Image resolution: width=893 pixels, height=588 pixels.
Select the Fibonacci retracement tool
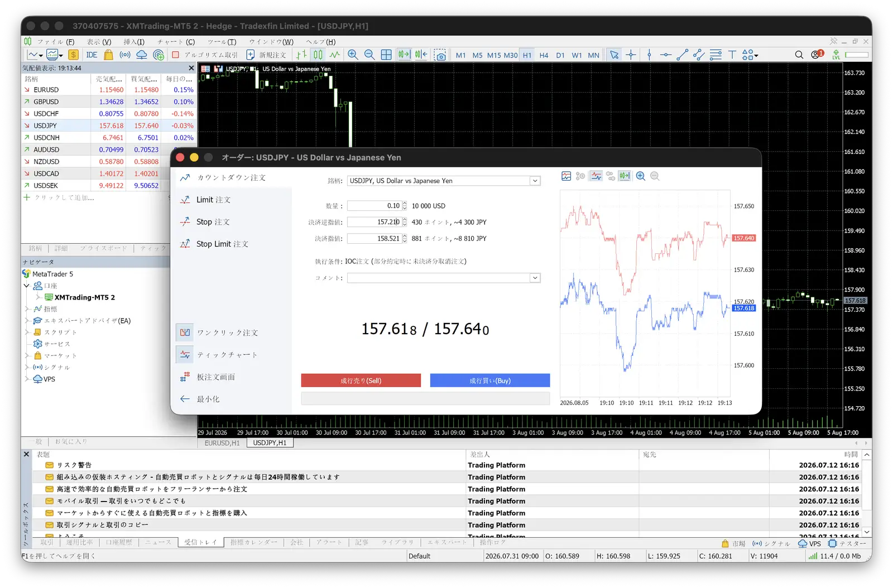(x=716, y=55)
